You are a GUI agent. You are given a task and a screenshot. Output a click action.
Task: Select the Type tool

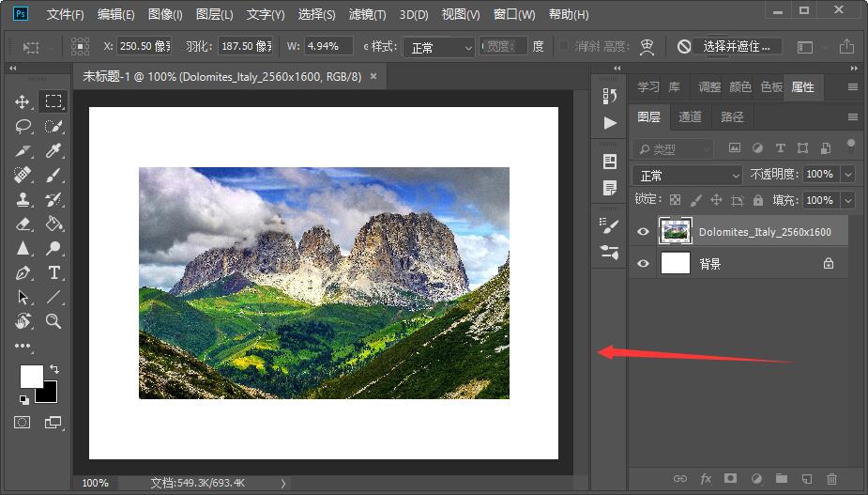53,272
